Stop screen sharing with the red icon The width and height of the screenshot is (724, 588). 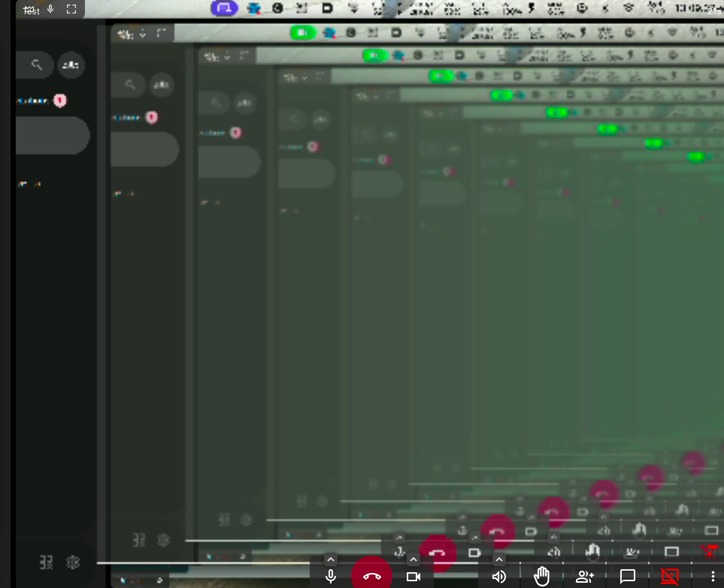click(670, 576)
